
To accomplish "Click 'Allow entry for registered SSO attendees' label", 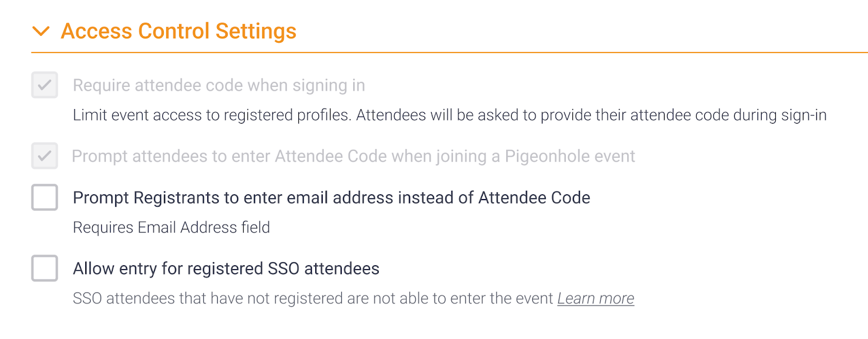I will tap(226, 268).
